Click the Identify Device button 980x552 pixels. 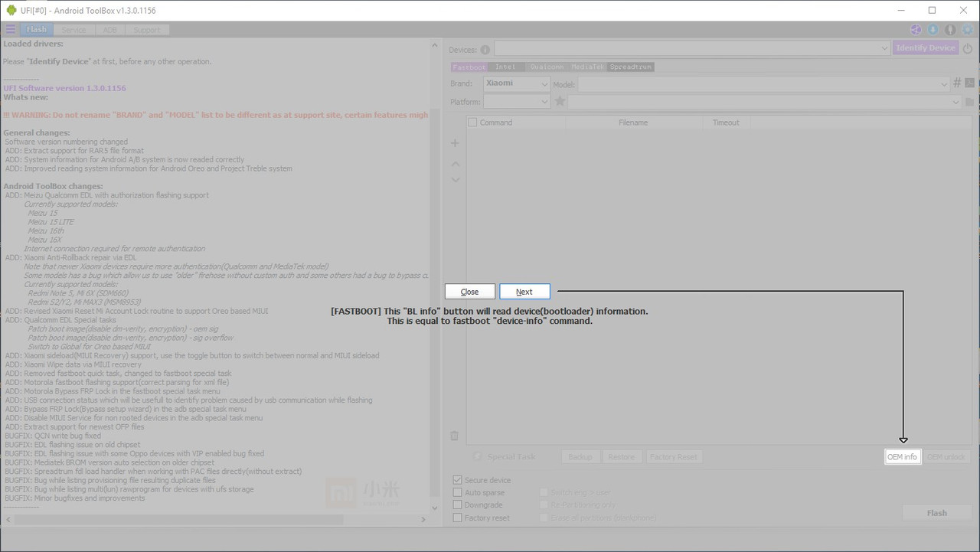[926, 48]
